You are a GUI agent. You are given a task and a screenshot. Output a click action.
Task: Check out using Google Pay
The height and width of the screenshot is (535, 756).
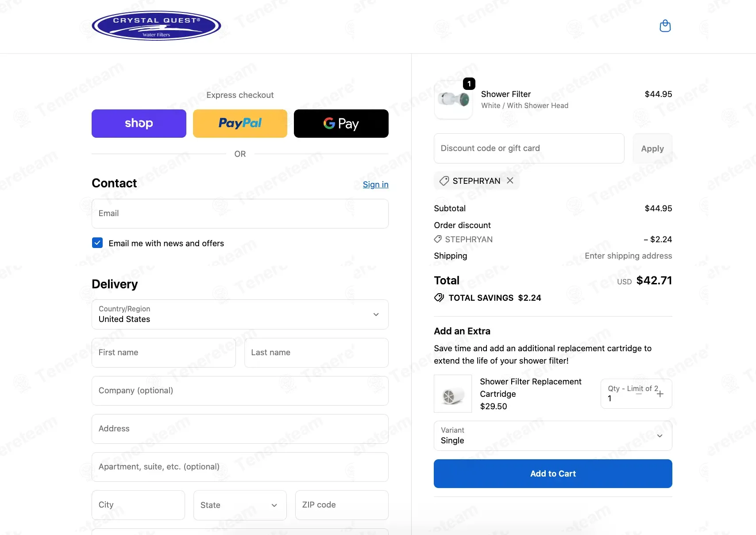(x=341, y=124)
